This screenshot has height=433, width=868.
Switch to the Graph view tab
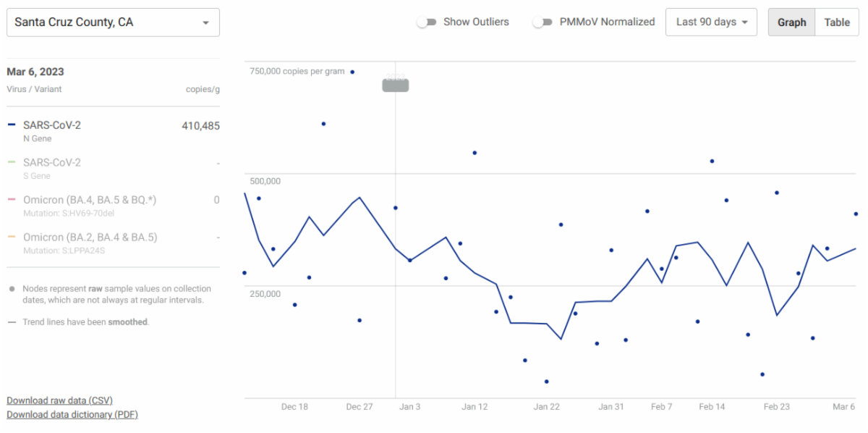click(x=791, y=22)
